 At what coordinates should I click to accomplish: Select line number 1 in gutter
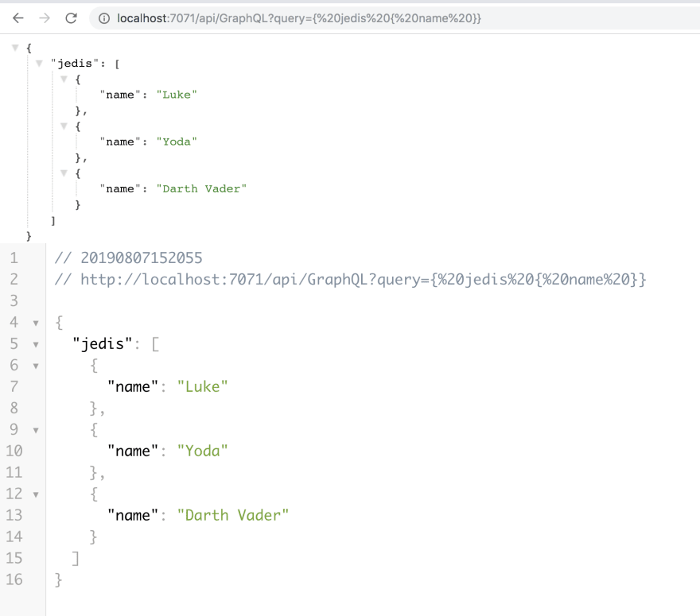(14, 258)
